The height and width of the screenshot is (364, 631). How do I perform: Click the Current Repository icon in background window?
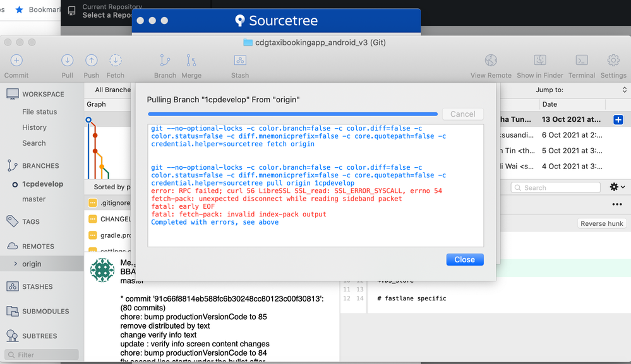71,11
